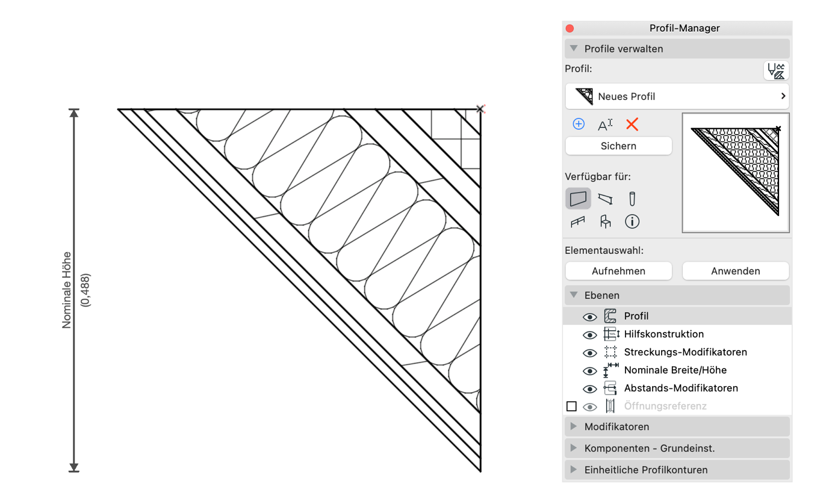The image size is (835, 504).
Task: Open the profile preview options icon
Action: [x=776, y=70]
